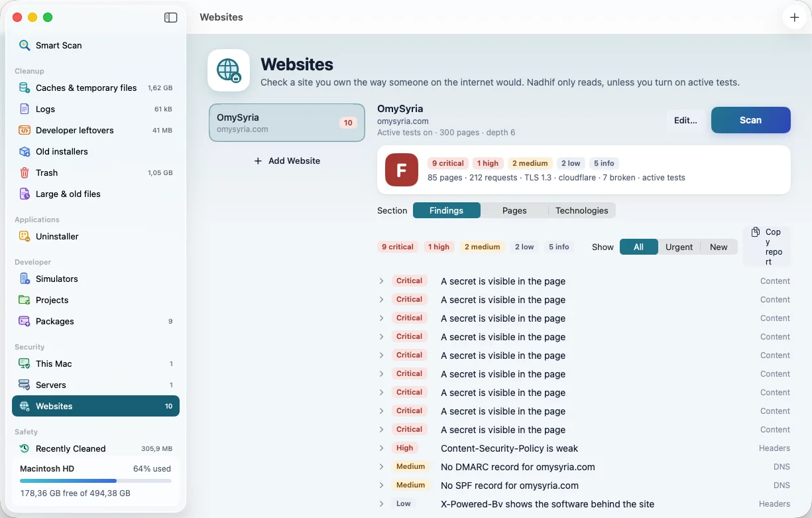Select the Simulators device icon
This screenshot has height=518, width=812.
[25, 279]
